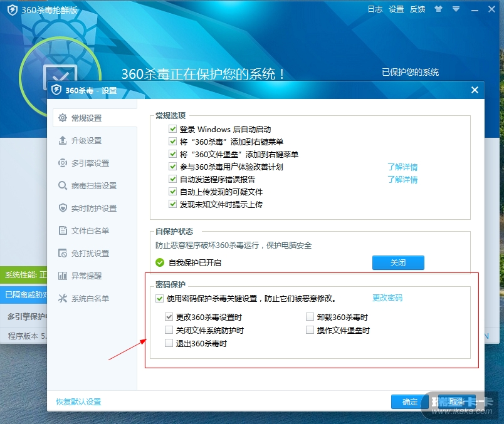
Task: Toggle 将"360杀毒"添加到右键菜单 checkbox
Action: coord(172,142)
